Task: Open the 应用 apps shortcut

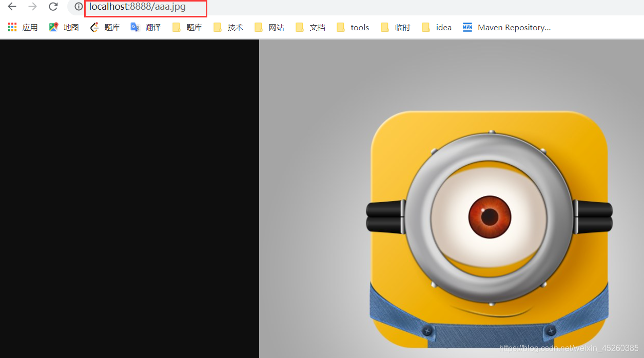Action: pyautogui.click(x=23, y=28)
